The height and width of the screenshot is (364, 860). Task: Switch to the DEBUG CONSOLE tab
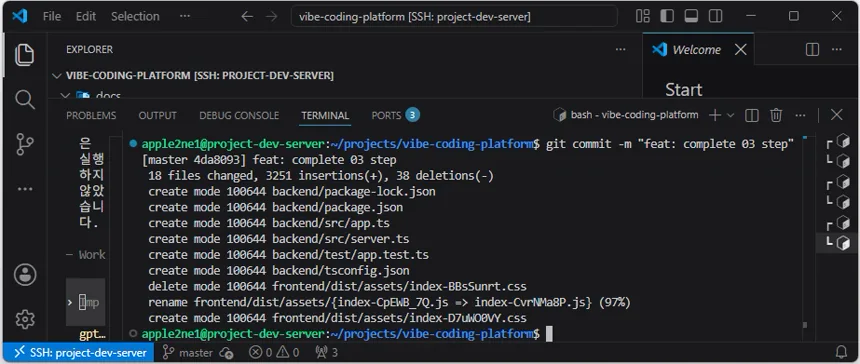239,116
